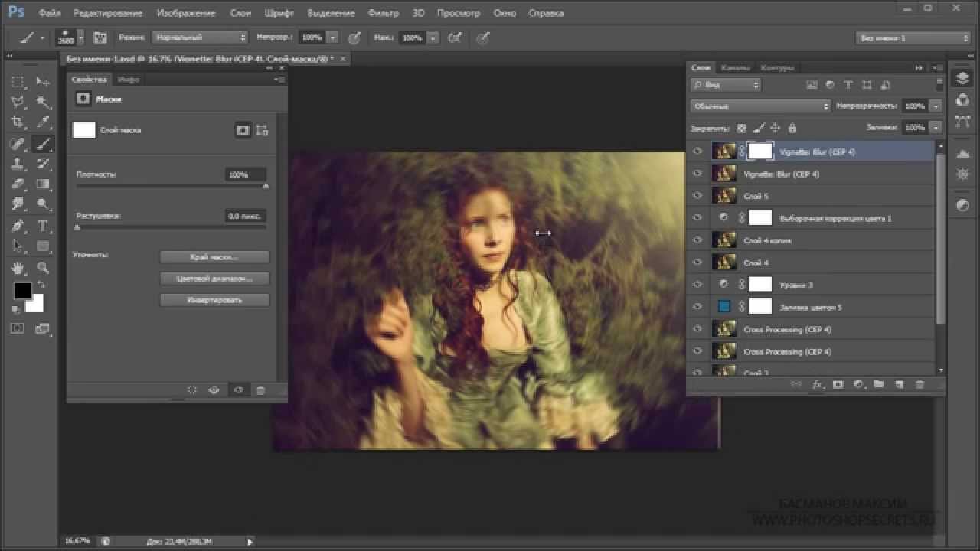Select the Zoom tool

pyautogui.click(x=43, y=268)
